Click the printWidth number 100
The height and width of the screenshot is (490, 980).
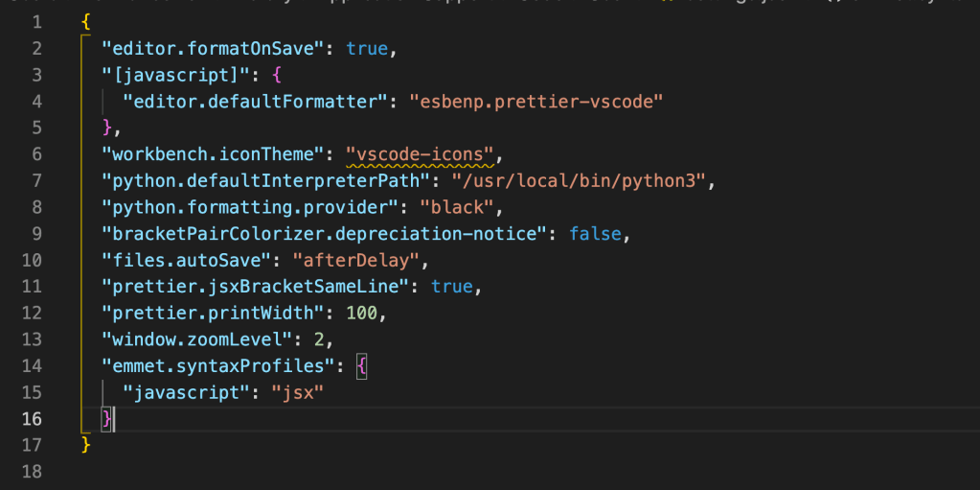click(x=368, y=314)
